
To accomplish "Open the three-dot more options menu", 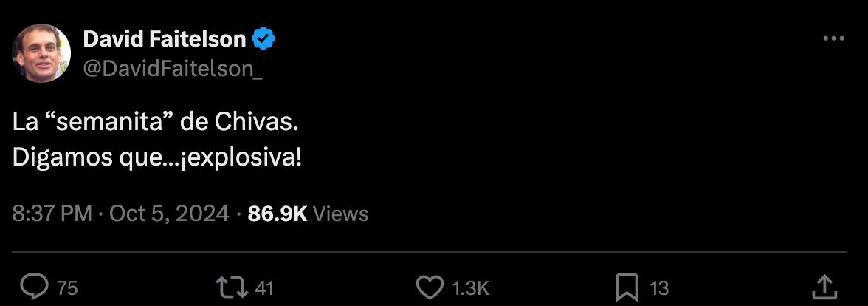I will point(833,39).
